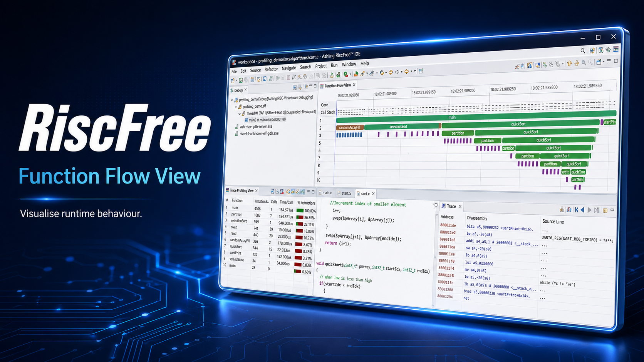Open the Run menu
Viewport: 644px width, 362px height.
334,65
